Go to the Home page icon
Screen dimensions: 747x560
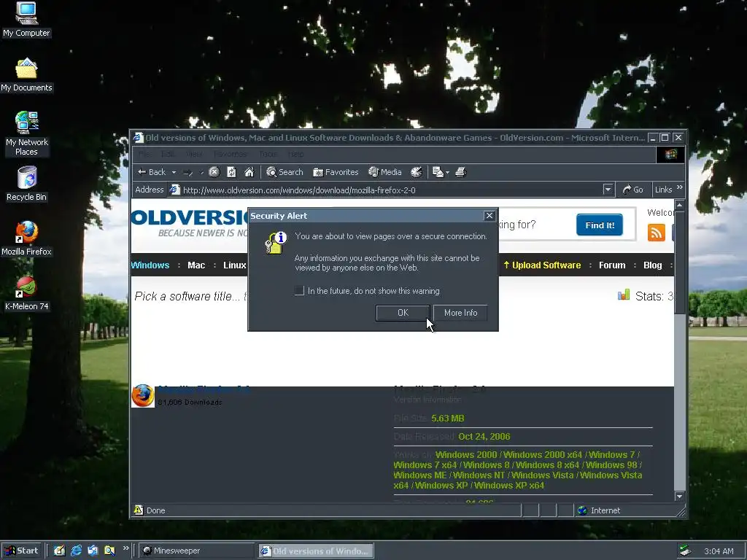pyautogui.click(x=249, y=172)
